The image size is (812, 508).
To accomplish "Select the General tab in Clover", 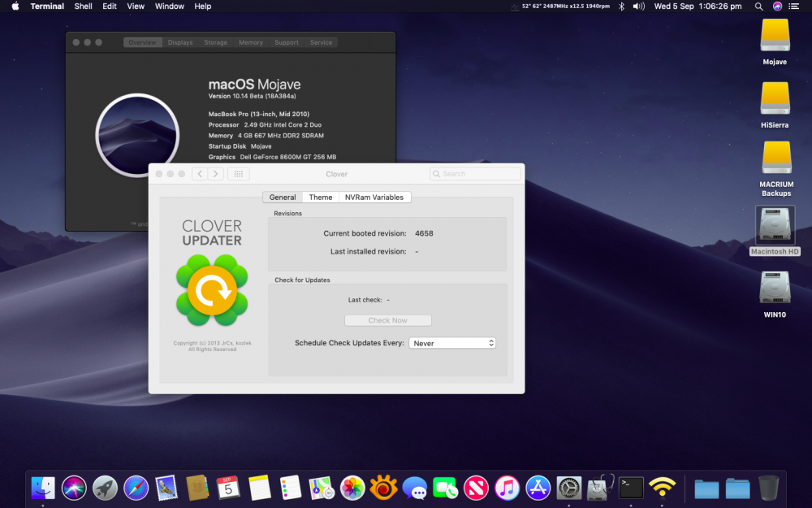I will coord(283,197).
